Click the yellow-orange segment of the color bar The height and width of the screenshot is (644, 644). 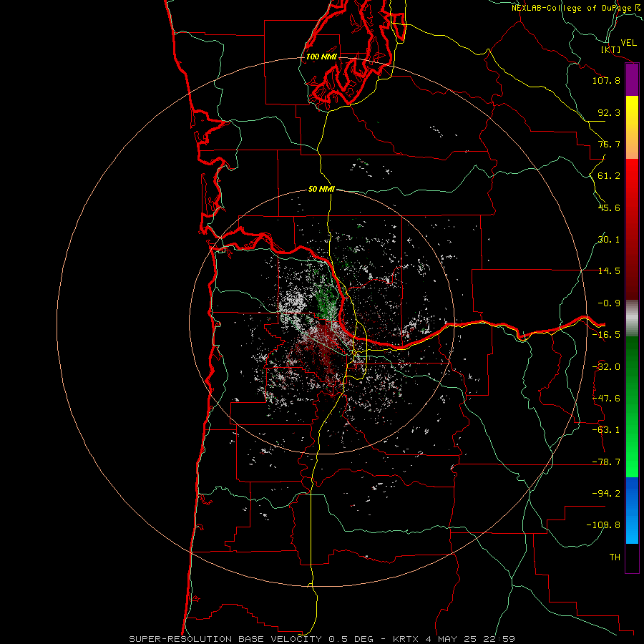tap(632, 127)
